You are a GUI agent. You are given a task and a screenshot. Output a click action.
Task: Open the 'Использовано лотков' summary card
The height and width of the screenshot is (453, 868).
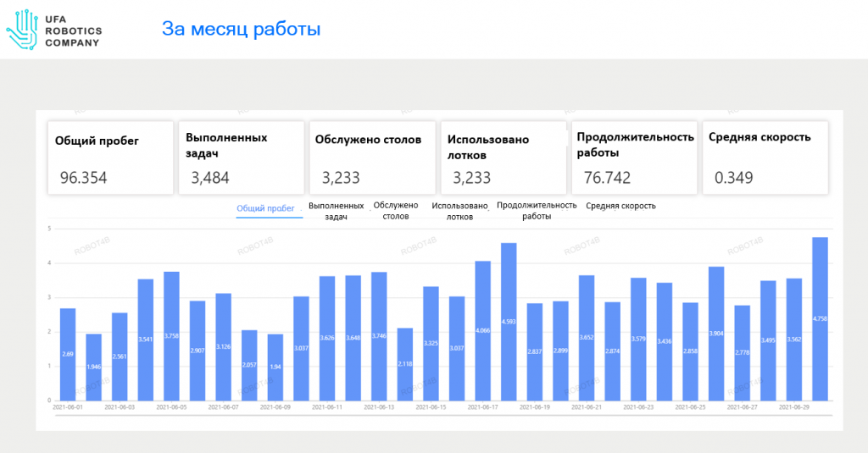pyautogui.click(x=504, y=158)
